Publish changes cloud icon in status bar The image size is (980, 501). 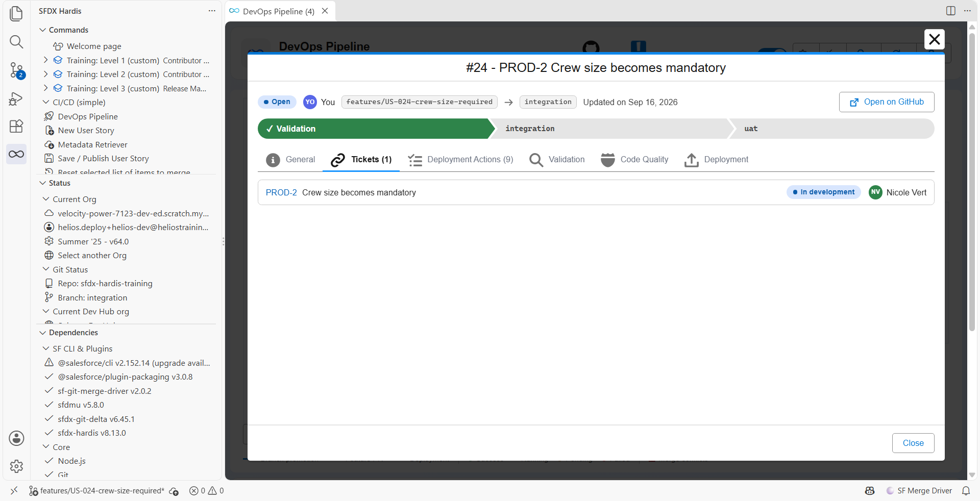click(174, 491)
